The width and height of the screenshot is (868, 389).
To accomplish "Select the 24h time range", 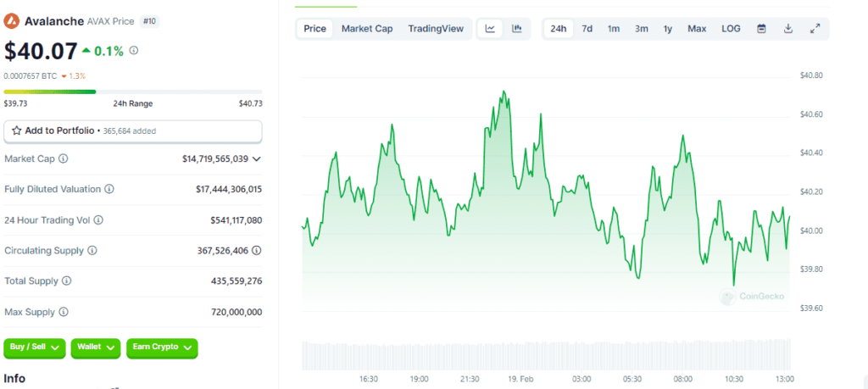I will (x=559, y=29).
